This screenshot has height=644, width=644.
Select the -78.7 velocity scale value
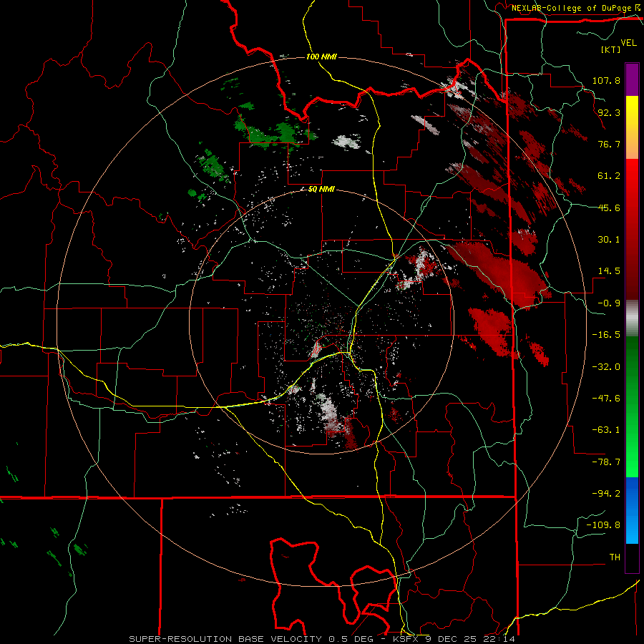pos(606,462)
